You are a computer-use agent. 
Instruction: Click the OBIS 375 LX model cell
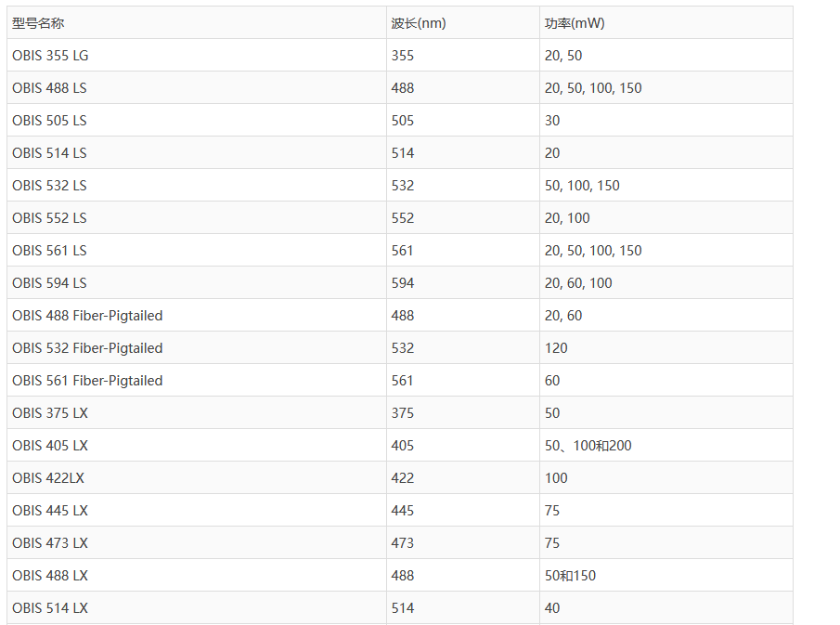pos(50,413)
